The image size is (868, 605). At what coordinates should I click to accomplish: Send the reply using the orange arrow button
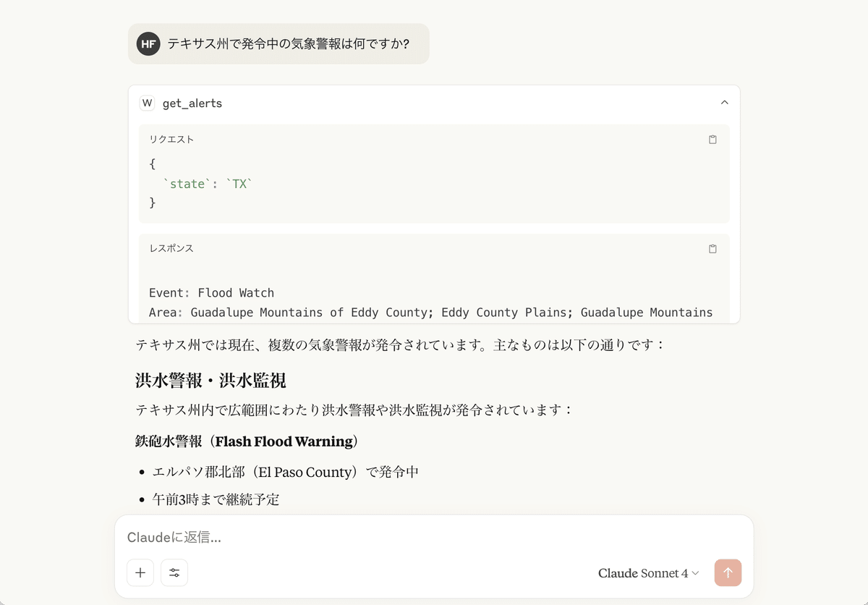[x=728, y=572]
